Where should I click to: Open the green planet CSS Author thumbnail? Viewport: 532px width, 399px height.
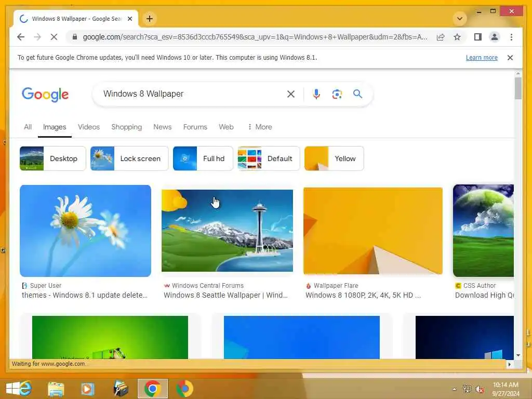483,231
